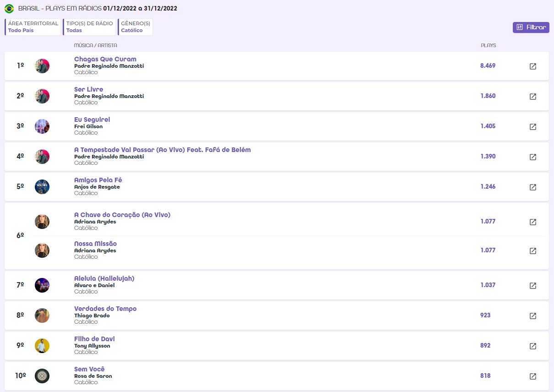Screen dimensions: 554x392
Task: Click Tony Allysson avatar
Action: tap(42, 346)
